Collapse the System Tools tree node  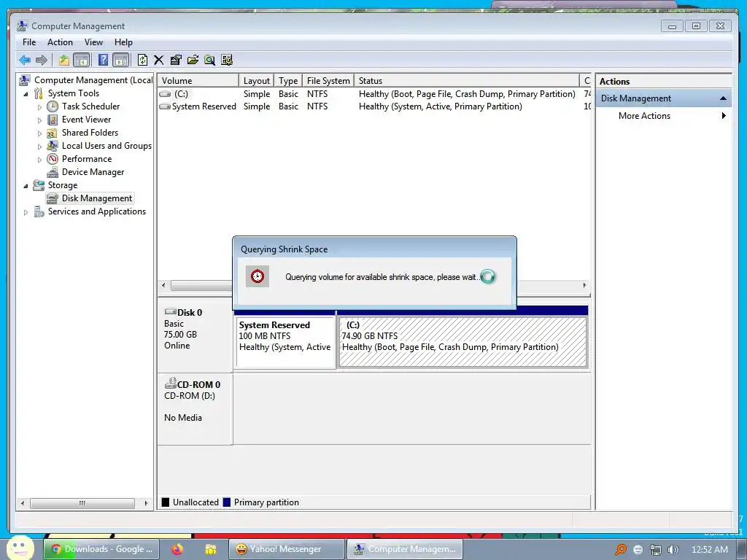(26, 94)
